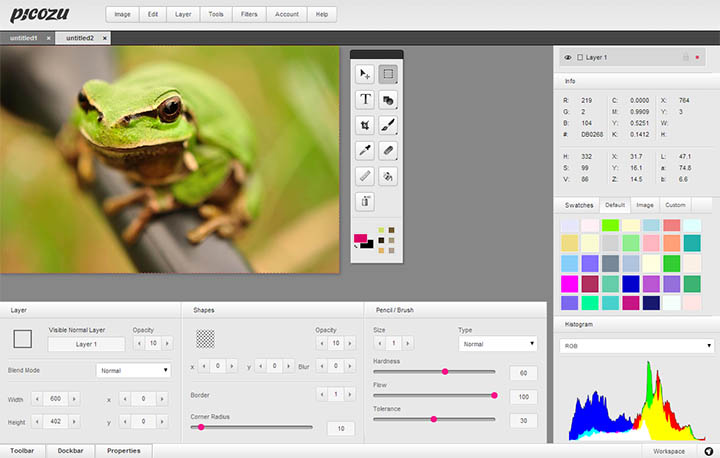Switch to the Default swatches tab
The image size is (720, 458).
tap(615, 205)
